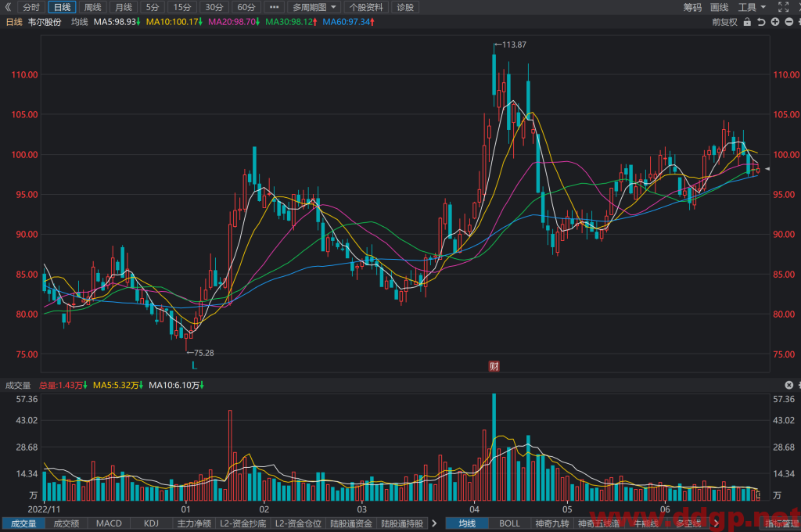Switch to 月线 monthly chart
This screenshot has height=532, width=801.
coord(124,7)
